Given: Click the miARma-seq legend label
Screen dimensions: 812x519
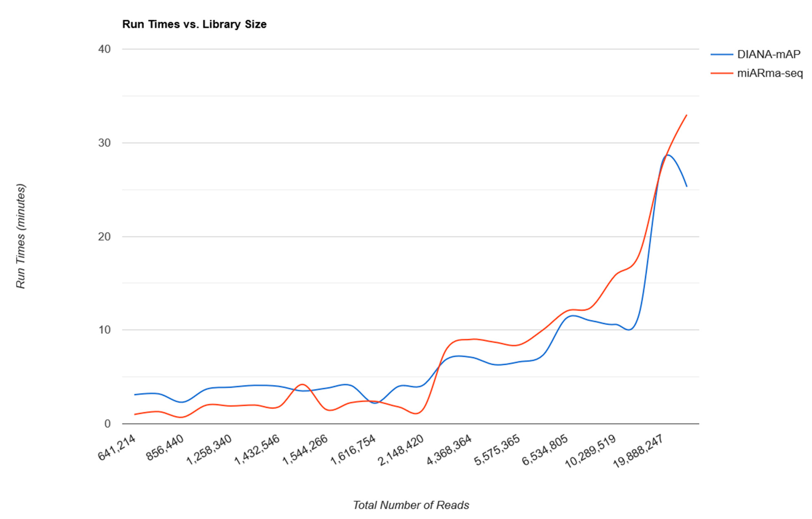Looking at the screenshot, I should pyautogui.click(x=770, y=73).
